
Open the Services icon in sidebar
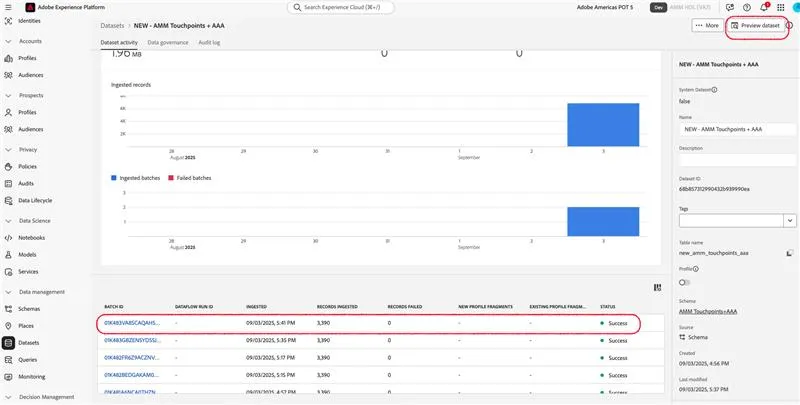(x=8, y=272)
